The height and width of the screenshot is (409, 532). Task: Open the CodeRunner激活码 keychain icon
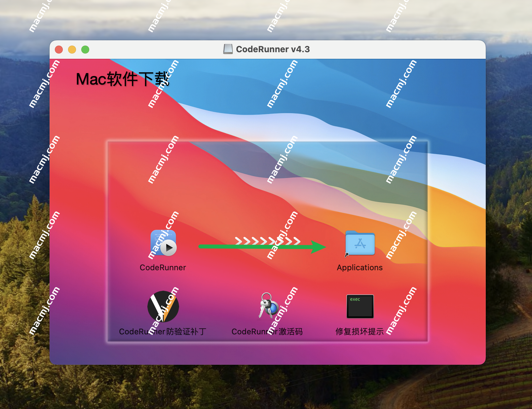(x=268, y=306)
